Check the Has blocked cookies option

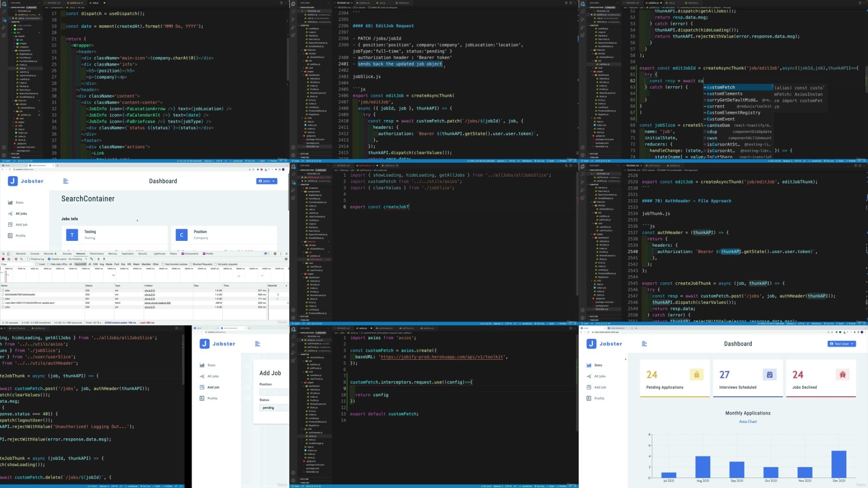(163, 265)
